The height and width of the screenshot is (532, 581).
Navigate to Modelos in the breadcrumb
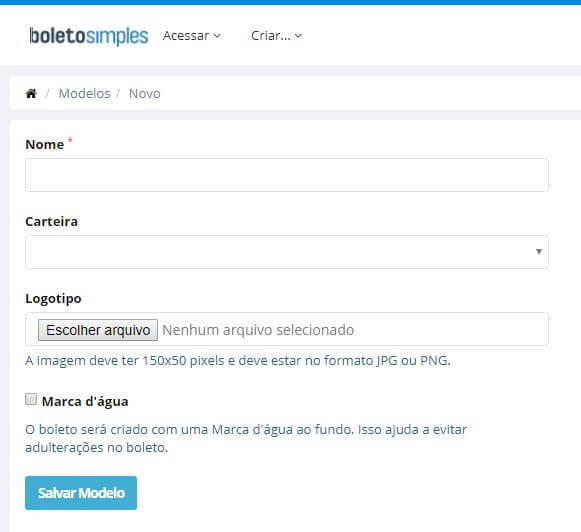coord(84,93)
